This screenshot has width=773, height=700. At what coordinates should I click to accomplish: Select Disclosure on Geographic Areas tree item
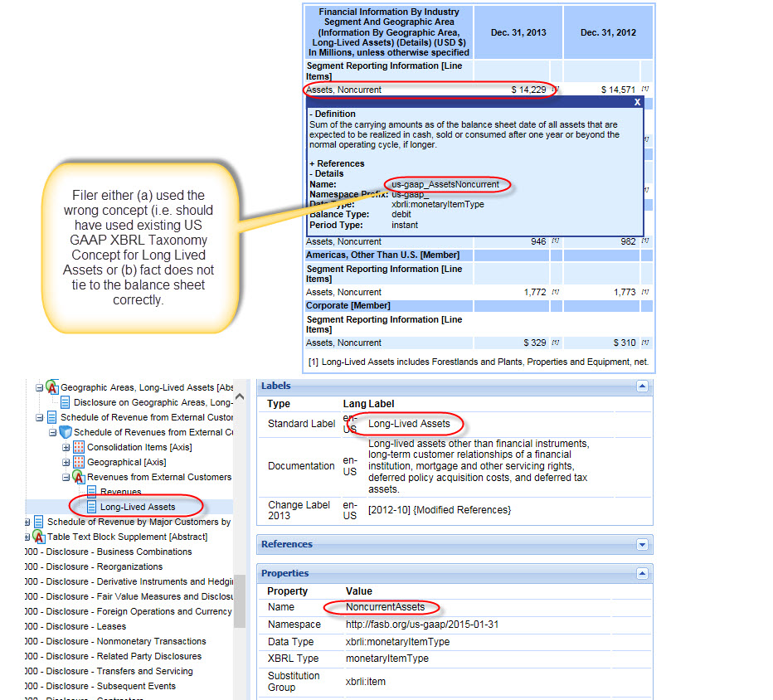[x=153, y=402]
